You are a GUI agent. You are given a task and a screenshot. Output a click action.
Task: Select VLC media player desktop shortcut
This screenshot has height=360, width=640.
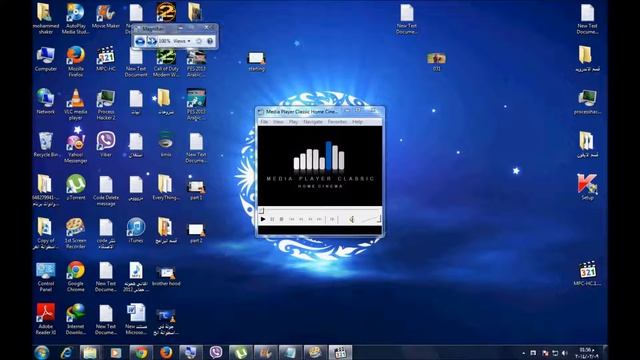pos(76,105)
